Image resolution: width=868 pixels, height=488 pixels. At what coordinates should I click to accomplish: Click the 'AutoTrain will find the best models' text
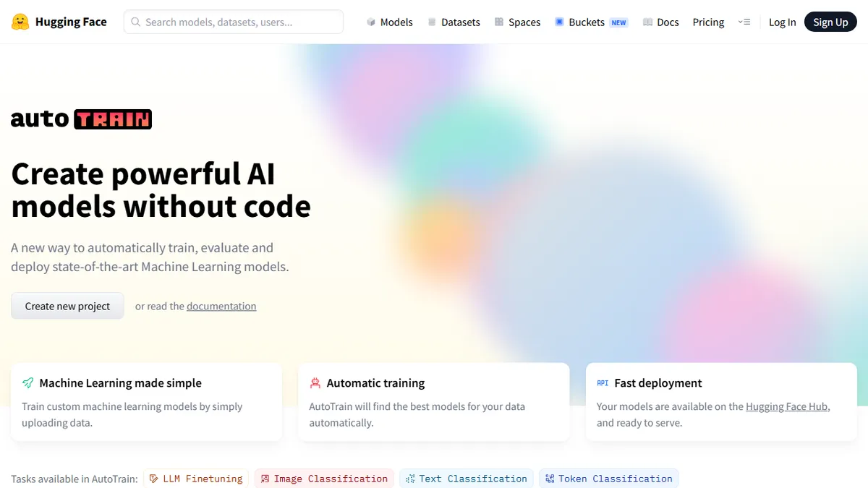(417, 414)
